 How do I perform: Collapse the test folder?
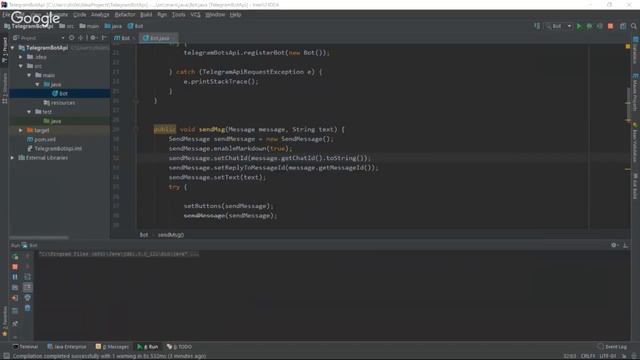(29, 111)
